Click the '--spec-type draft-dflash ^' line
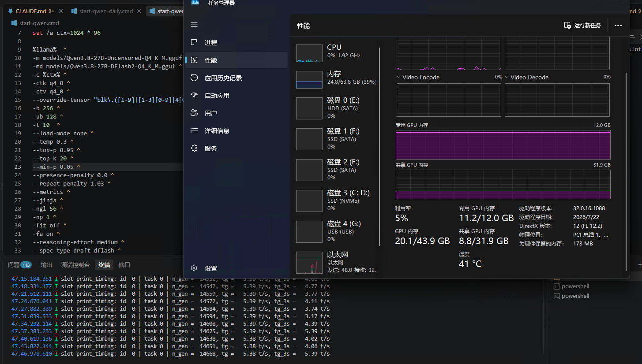Viewport: 642px width, 364px height. (77, 251)
